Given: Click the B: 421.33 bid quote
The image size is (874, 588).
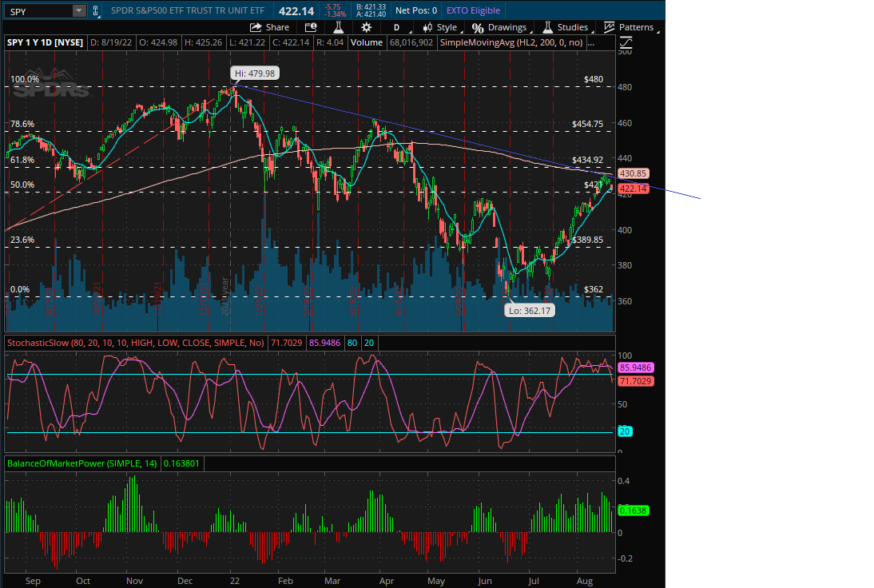Looking at the screenshot, I should (371, 7).
